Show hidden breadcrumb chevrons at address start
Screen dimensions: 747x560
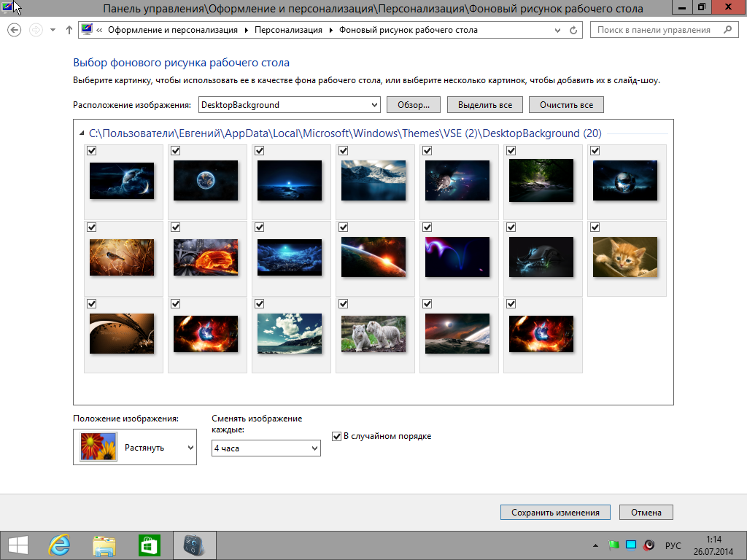pyautogui.click(x=99, y=30)
